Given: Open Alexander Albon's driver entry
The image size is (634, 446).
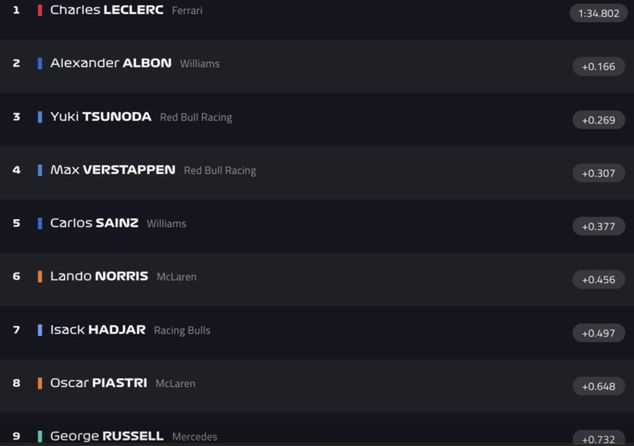Looking at the screenshot, I should coord(110,63).
